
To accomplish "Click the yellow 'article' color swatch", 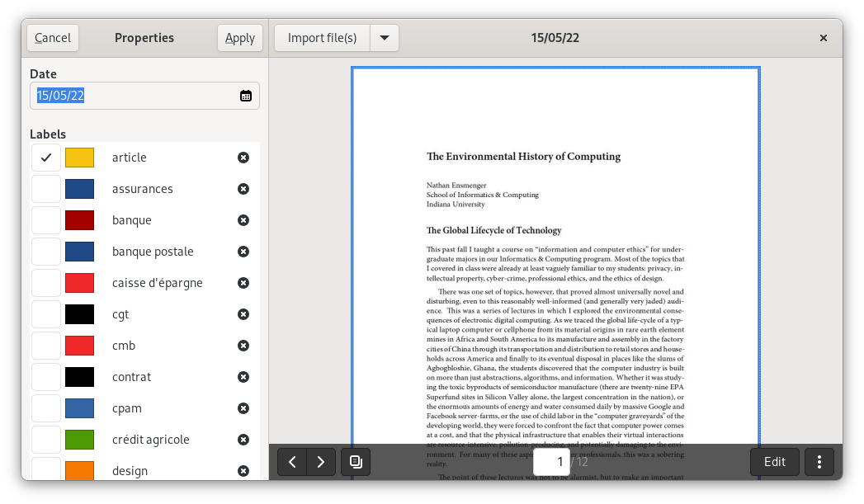I will [80, 158].
